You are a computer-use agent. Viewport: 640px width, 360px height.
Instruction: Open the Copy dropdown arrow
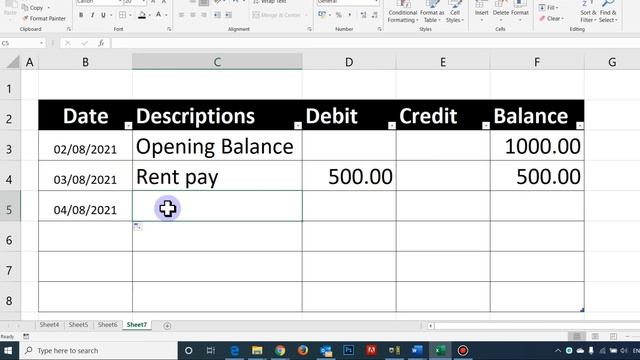point(49,8)
